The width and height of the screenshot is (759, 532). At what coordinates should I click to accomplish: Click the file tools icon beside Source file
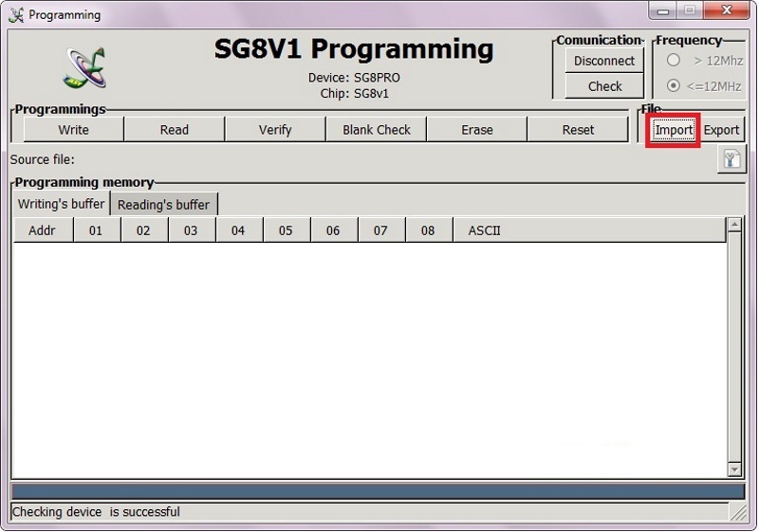point(731,158)
